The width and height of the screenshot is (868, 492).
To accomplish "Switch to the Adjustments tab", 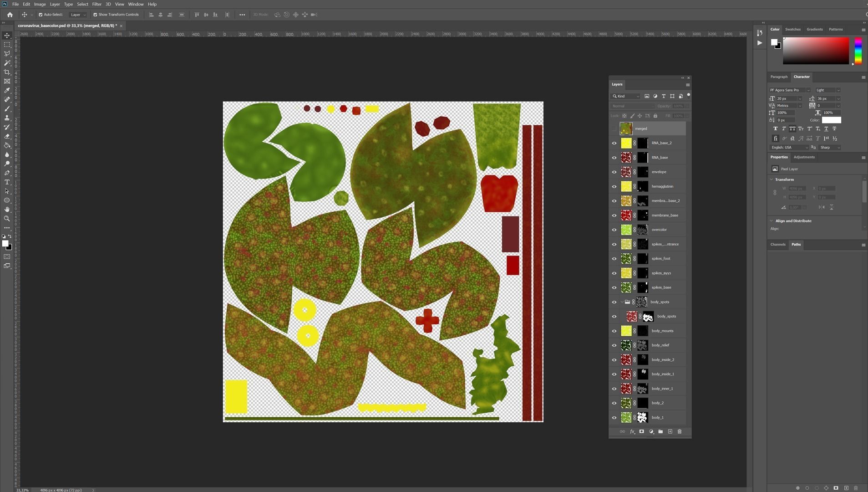I will pyautogui.click(x=804, y=157).
